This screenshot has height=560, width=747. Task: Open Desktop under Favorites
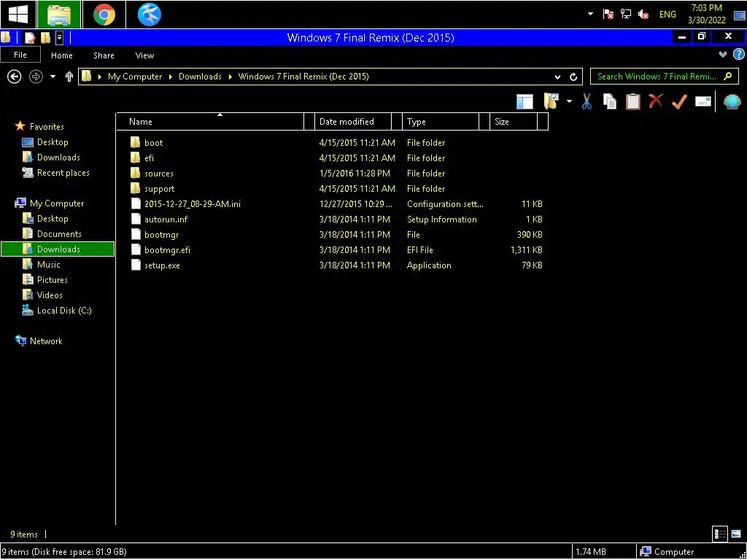coord(53,142)
